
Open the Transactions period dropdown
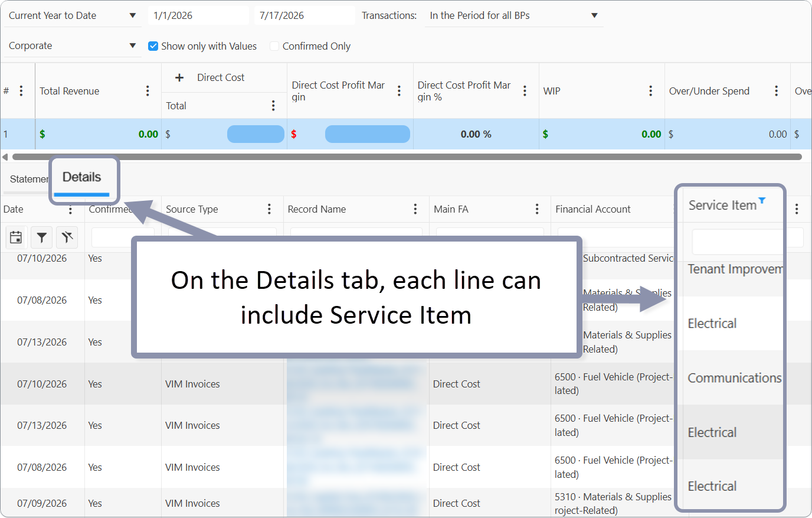pos(513,15)
